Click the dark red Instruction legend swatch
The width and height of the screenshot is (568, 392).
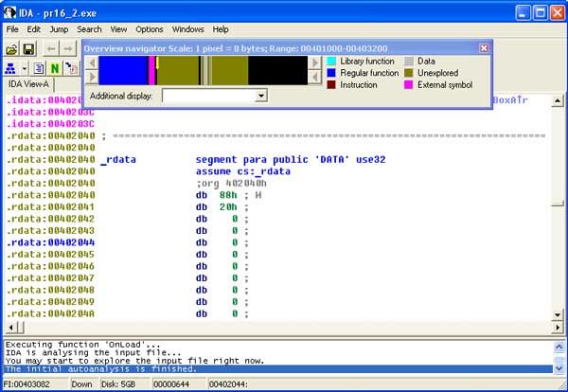click(331, 85)
